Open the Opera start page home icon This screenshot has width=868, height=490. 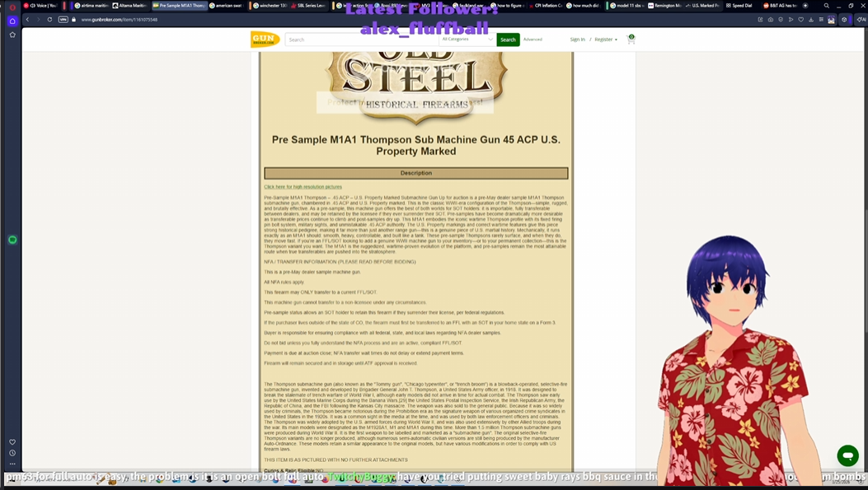click(x=12, y=21)
